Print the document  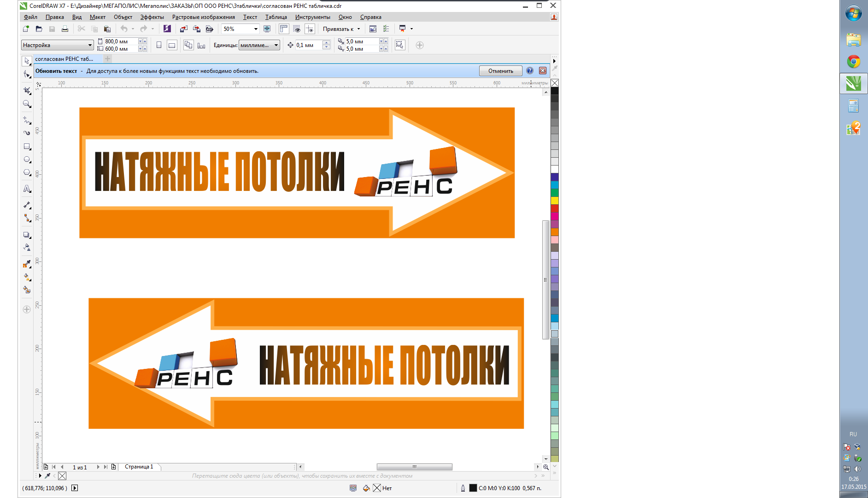click(65, 29)
